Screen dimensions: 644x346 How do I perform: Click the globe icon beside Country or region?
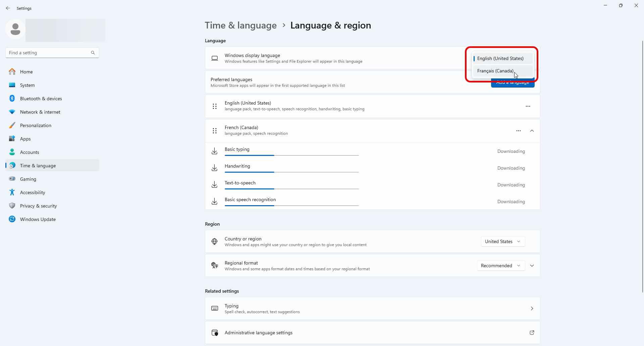point(215,241)
